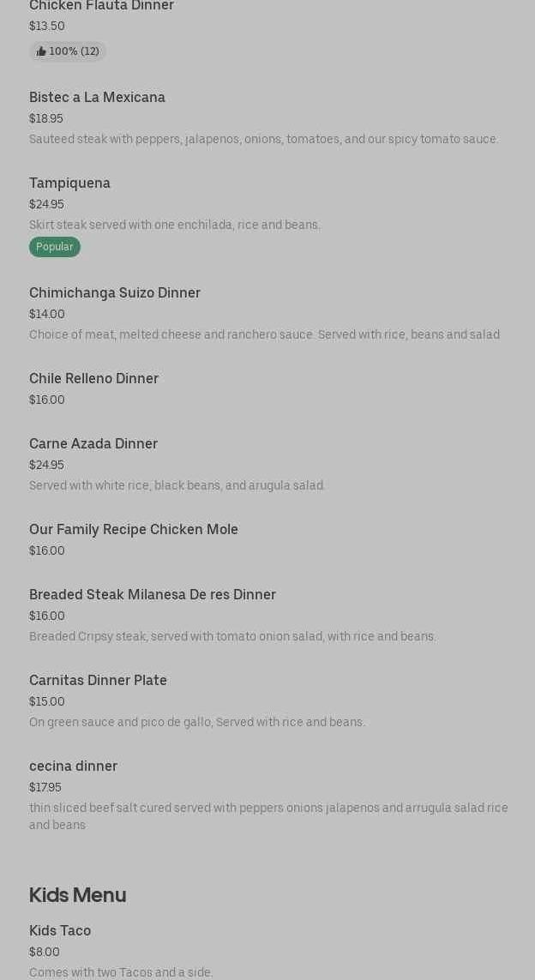The image size is (535, 980).
Task: Click the Bistec a La Mexicana description text
Action: [263, 139]
